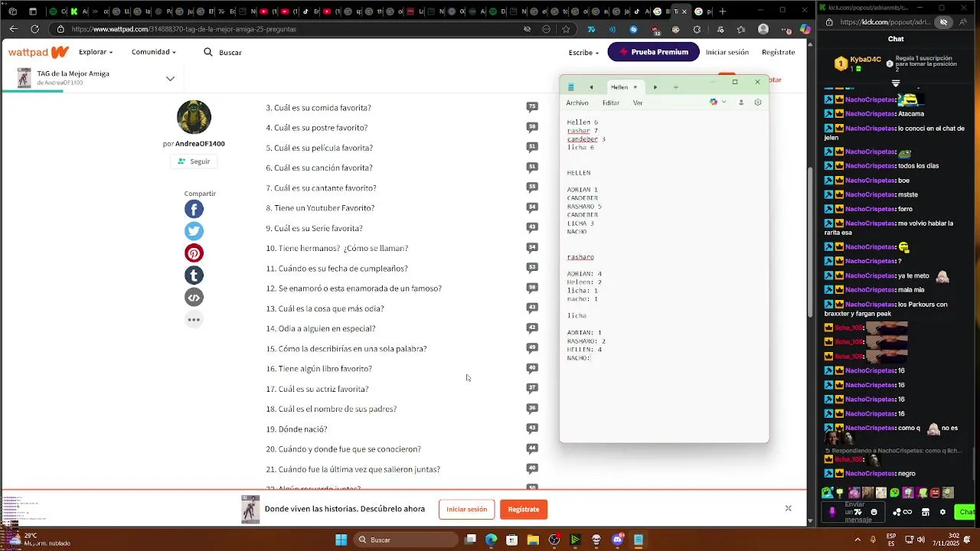
Task: Click the Wattpad logo
Action: pyautogui.click(x=38, y=52)
